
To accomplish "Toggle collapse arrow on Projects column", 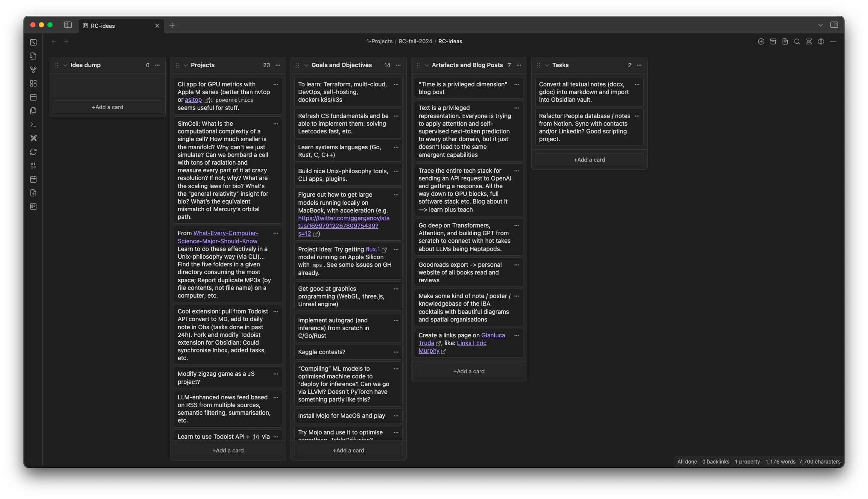I will pyautogui.click(x=185, y=65).
